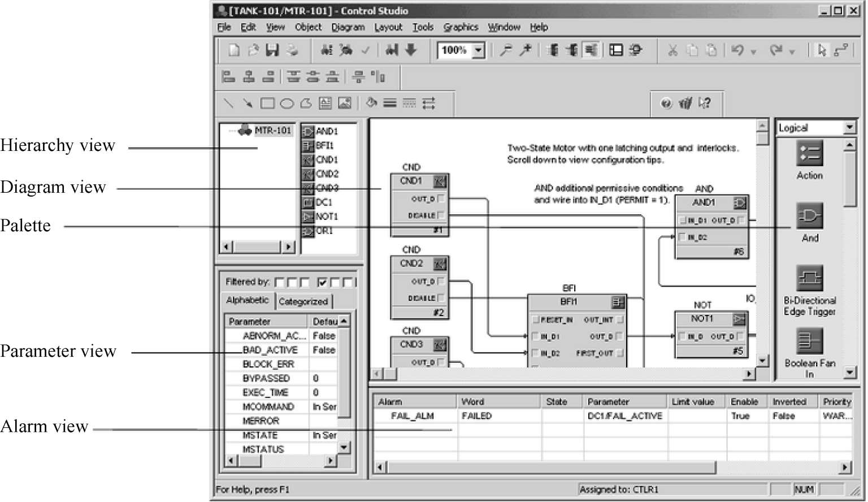Click the Cut scissors icon

tap(672, 50)
